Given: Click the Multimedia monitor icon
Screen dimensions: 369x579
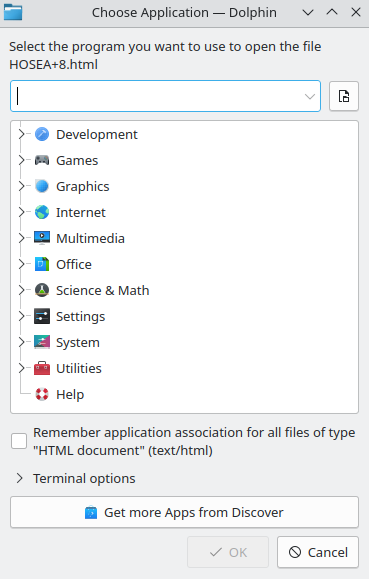Looking at the screenshot, I should tap(42, 238).
